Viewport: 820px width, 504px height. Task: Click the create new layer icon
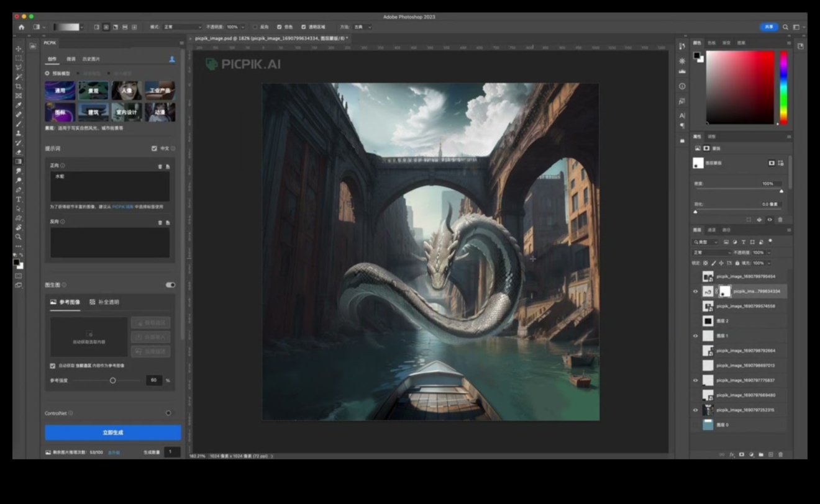click(x=771, y=454)
